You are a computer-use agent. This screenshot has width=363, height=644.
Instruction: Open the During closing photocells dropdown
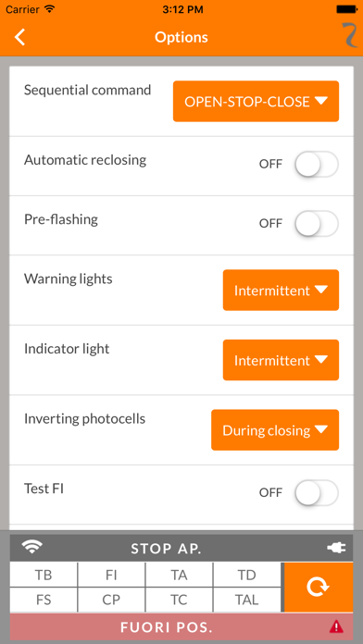pyautogui.click(x=275, y=430)
